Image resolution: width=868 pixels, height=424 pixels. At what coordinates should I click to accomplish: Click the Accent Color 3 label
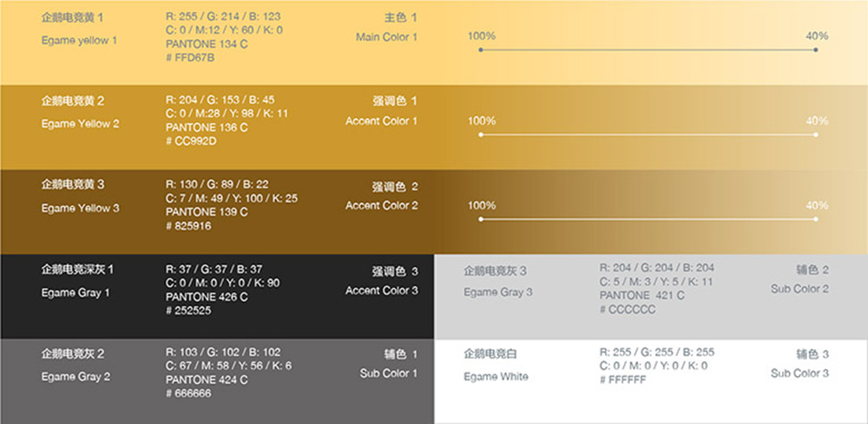pos(381,290)
